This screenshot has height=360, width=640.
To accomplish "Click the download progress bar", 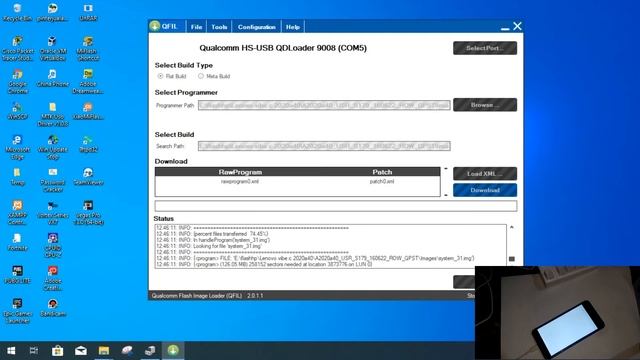I will tap(336, 206).
